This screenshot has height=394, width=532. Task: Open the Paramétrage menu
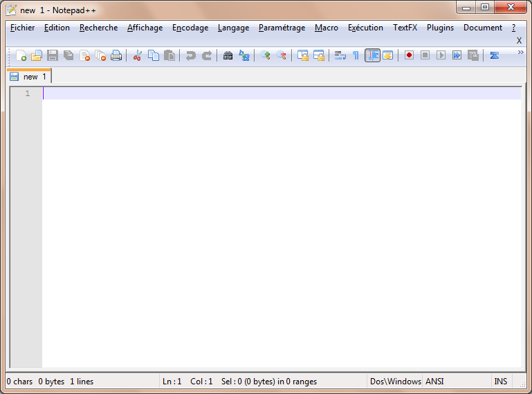point(282,28)
